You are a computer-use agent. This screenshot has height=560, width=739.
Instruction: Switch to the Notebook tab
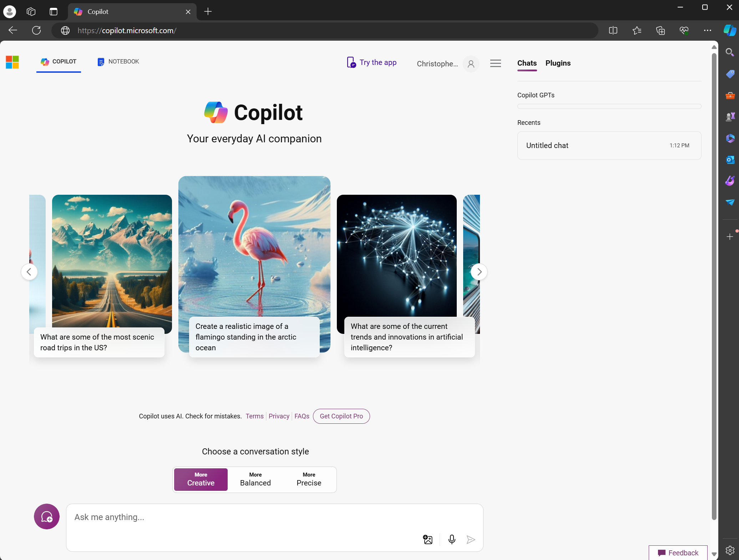(x=118, y=62)
